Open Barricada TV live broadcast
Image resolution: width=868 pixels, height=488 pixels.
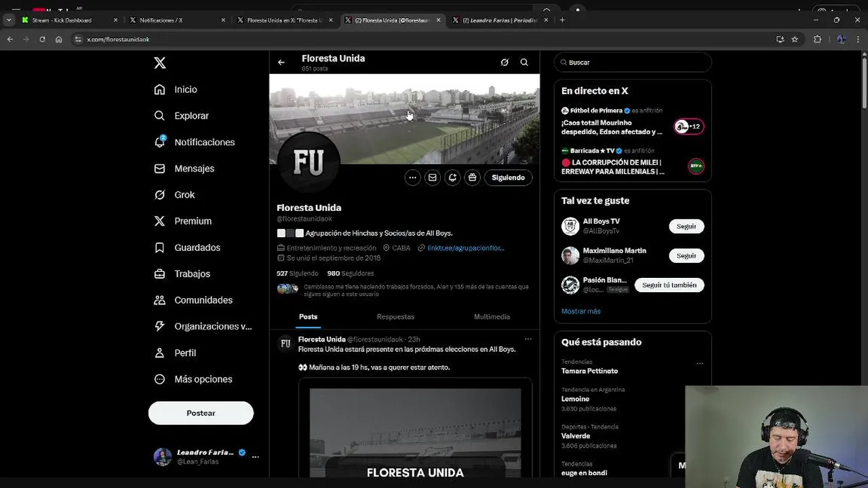[x=633, y=162]
